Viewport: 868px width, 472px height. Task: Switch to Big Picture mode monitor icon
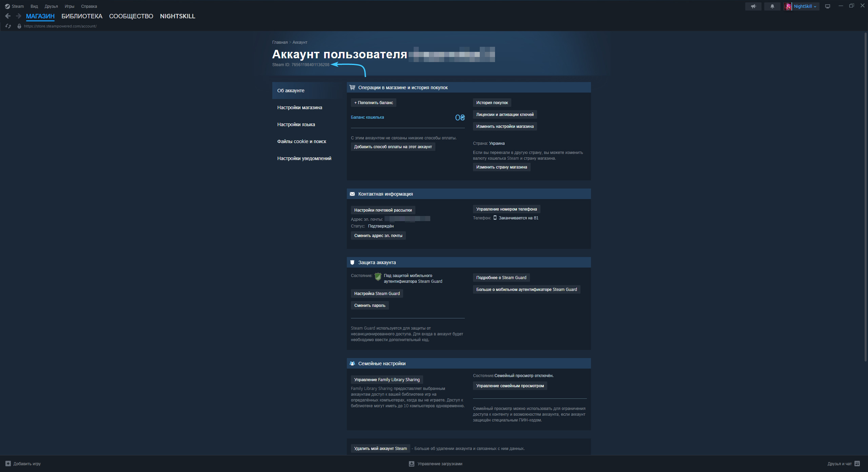827,6
